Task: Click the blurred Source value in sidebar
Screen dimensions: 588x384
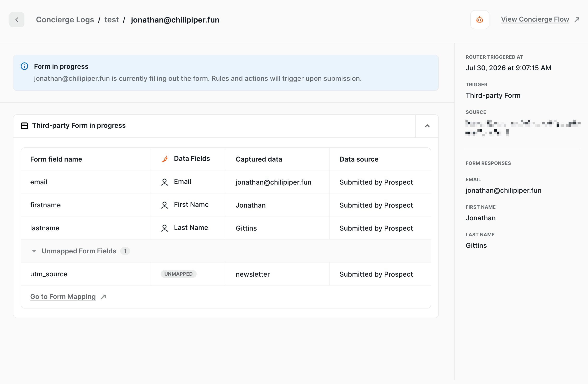Action: pos(523,128)
